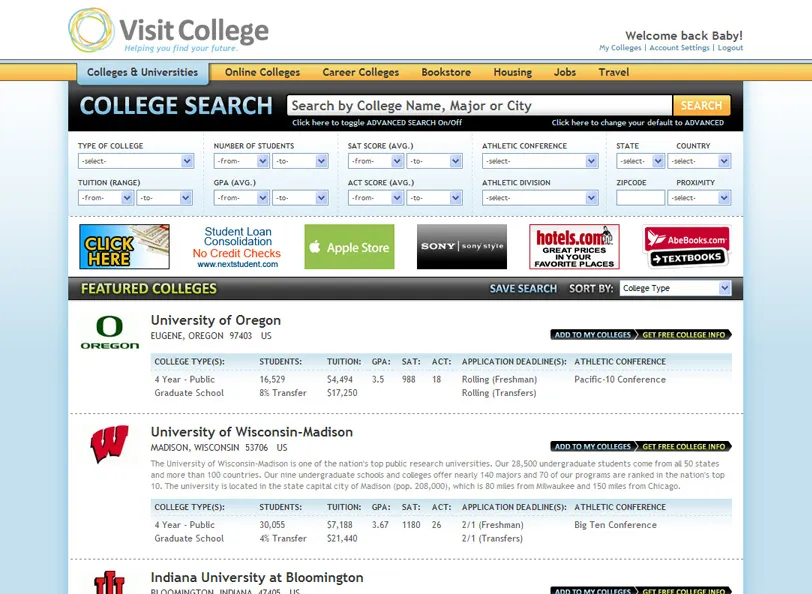
Task: Open Proximity select dropdown
Action: 699,198
